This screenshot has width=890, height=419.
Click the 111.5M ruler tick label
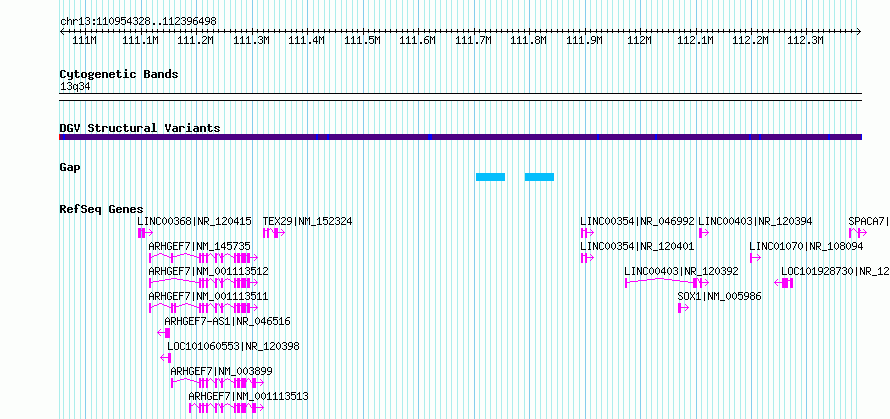tap(362, 40)
